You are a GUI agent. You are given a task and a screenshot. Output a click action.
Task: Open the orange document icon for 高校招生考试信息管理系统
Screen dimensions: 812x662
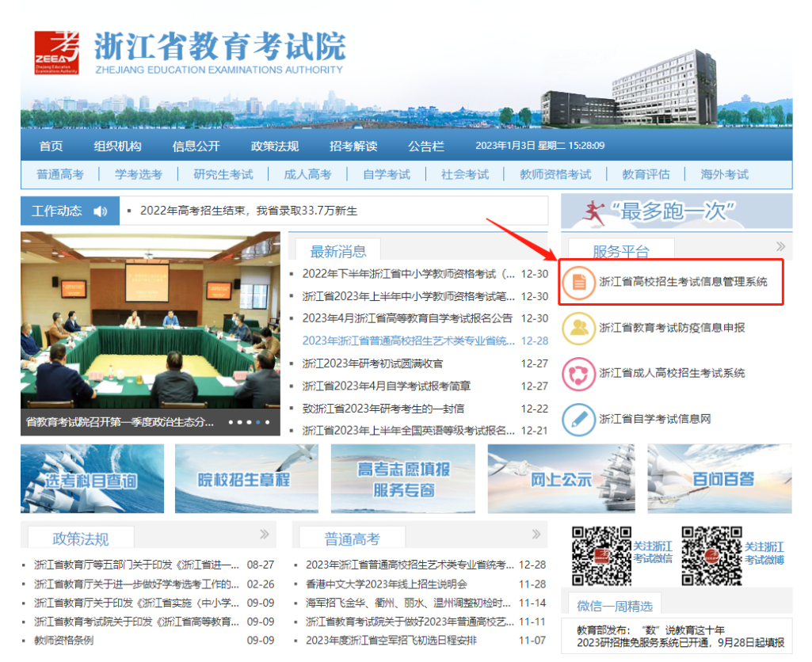coord(579,283)
